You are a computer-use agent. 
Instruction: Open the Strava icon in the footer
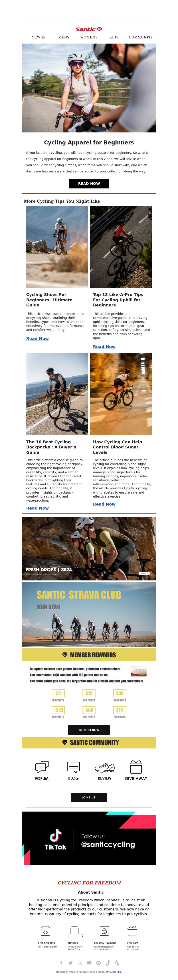pyautogui.click(x=117, y=962)
